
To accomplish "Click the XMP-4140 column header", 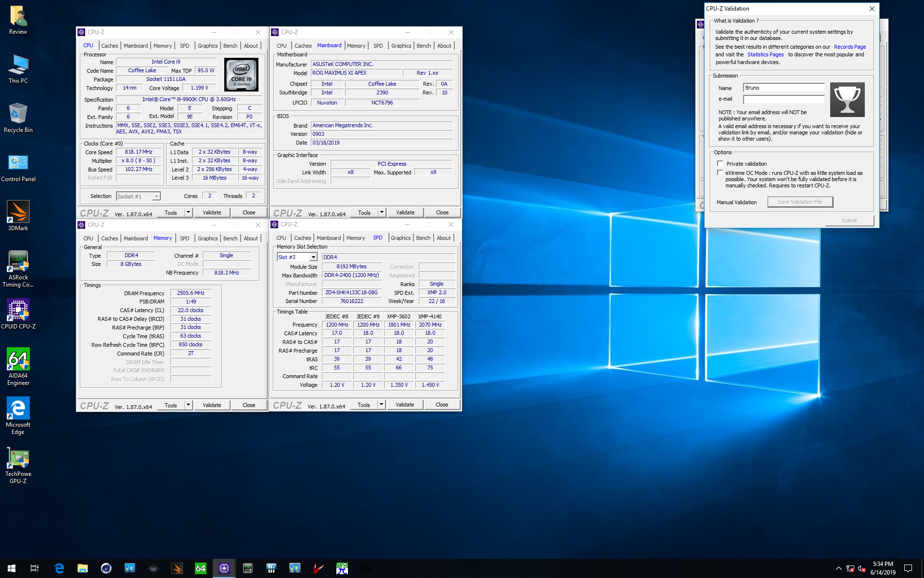I will (430, 316).
